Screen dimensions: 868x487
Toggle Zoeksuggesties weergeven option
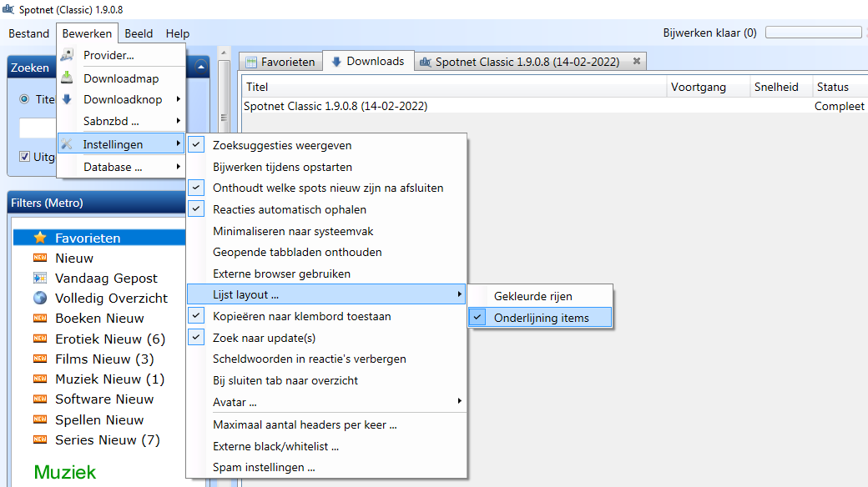[x=196, y=144]
